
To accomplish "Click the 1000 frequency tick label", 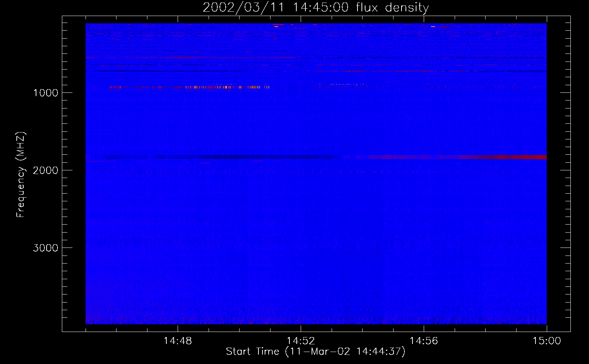I will pos(46,93).
